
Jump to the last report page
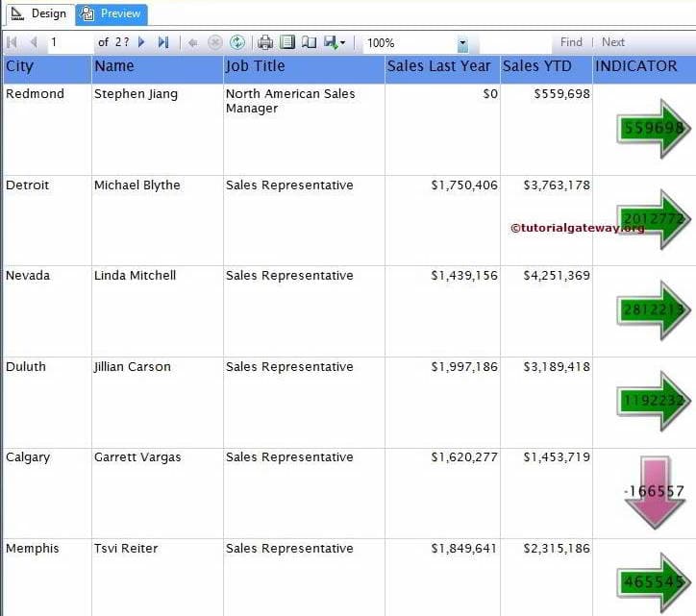coord(163,42)
